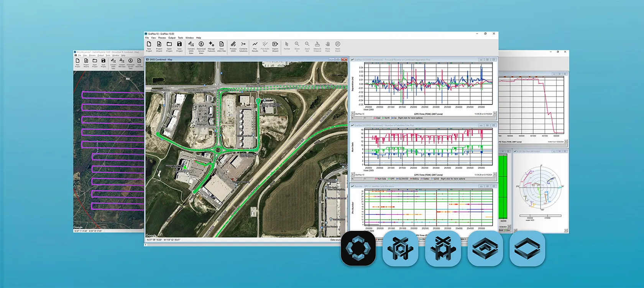Click the Plot Results icon
Screen dimensions: 644x288
255,46
